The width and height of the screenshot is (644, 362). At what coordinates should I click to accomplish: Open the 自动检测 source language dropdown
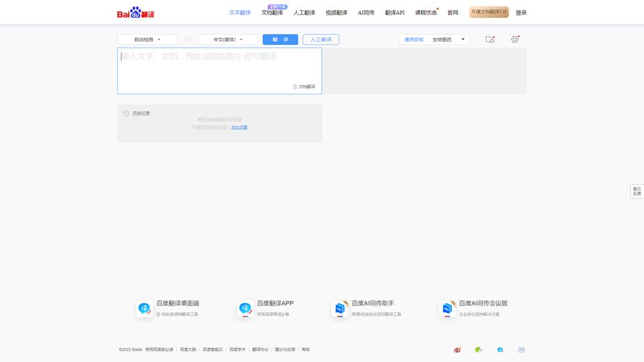point(147,40)
